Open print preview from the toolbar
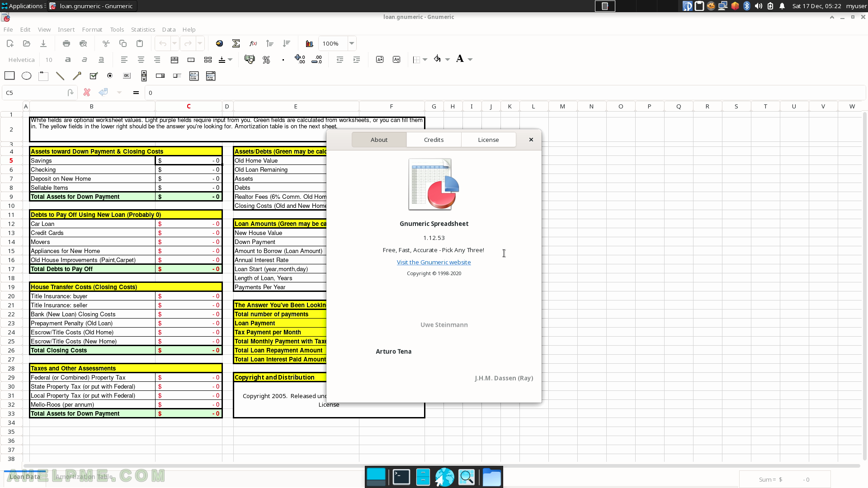The width and height of the screenshot is (868, 488). coord(83,43)
